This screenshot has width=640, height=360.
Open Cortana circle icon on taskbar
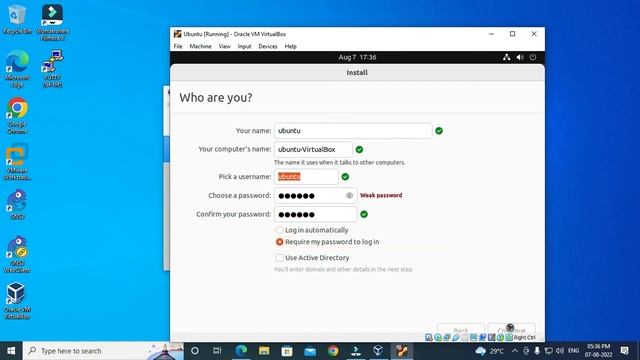195,351
